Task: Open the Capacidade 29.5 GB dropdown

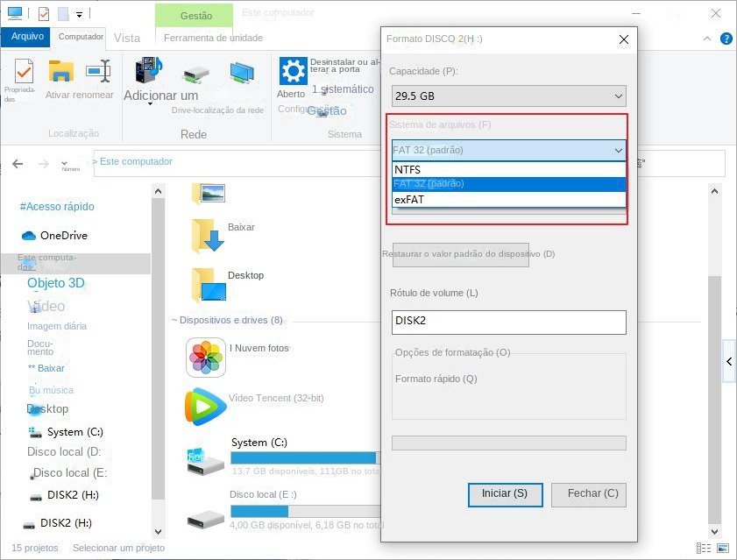Action: pos(508,96)
